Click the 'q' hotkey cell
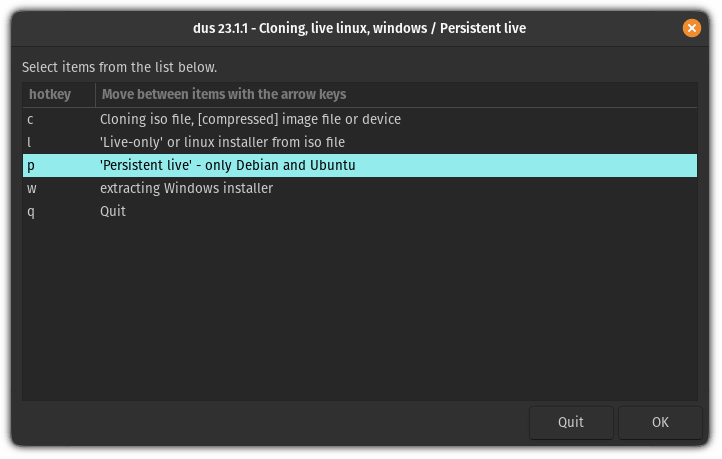This screenshot has height=459, width=722. click(x=31, y=212)
